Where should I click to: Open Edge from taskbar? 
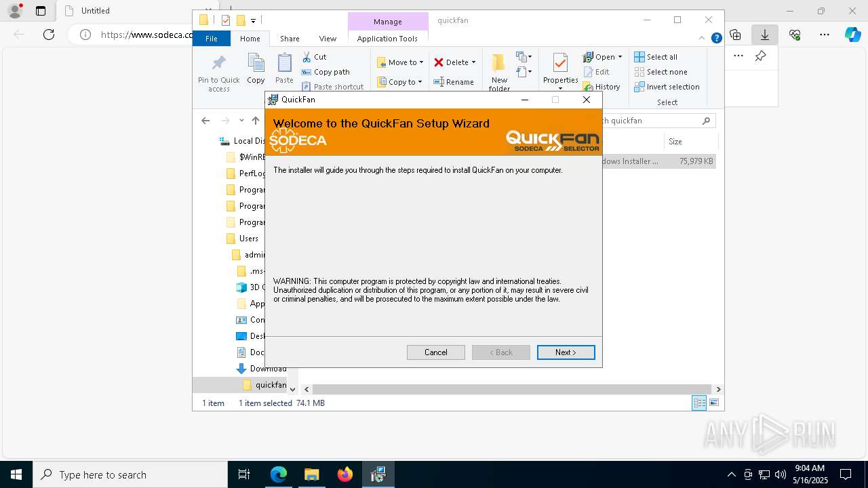coord(279,474)
